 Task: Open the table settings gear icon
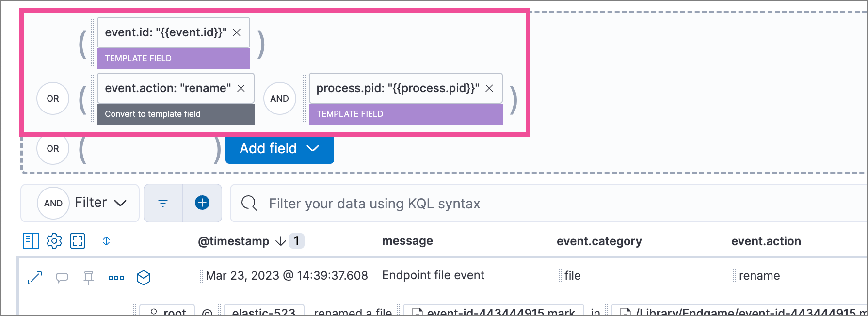pyautogui.click(x=54, y=241)
